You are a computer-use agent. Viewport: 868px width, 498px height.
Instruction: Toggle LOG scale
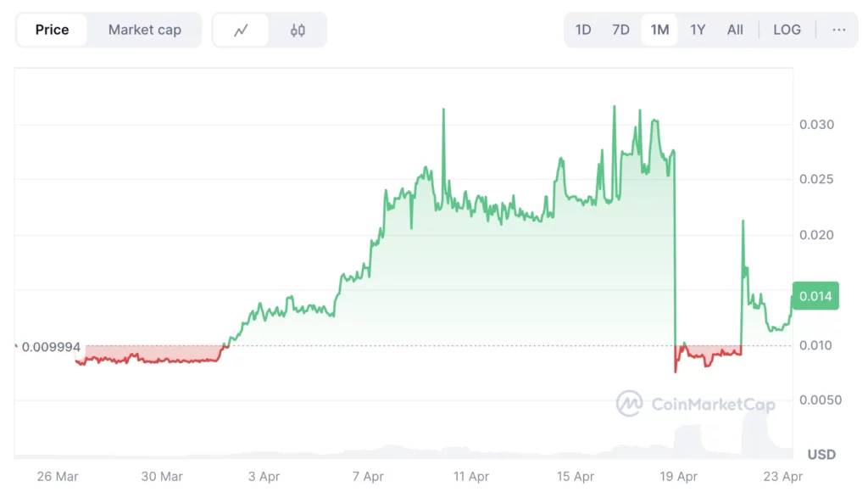787,30
